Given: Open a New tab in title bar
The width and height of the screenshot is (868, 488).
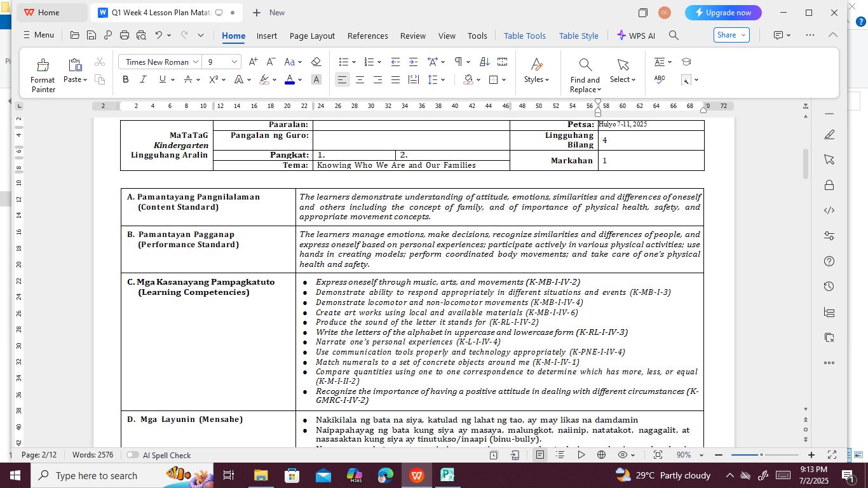Looking at the screenshot, I should [268, 13].
